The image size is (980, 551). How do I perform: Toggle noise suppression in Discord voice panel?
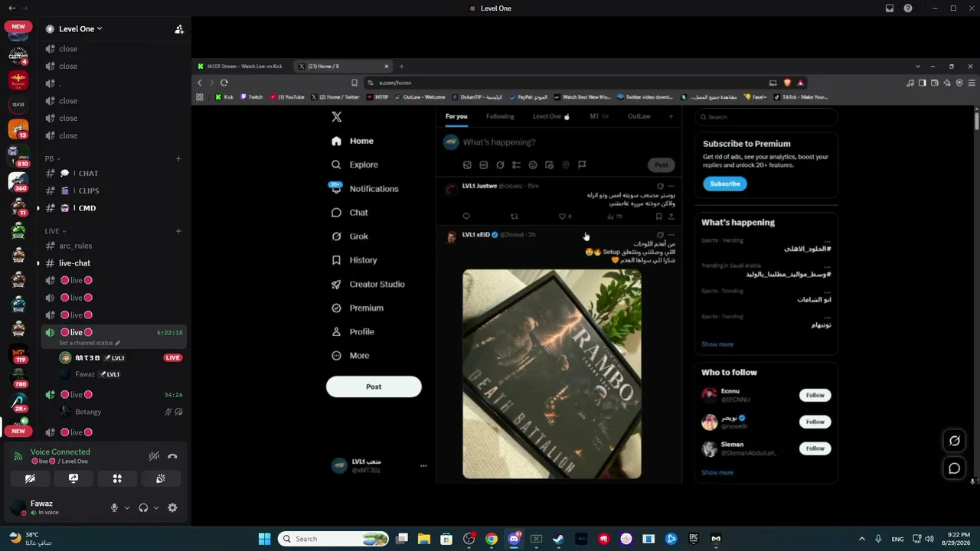coord(154,456)
